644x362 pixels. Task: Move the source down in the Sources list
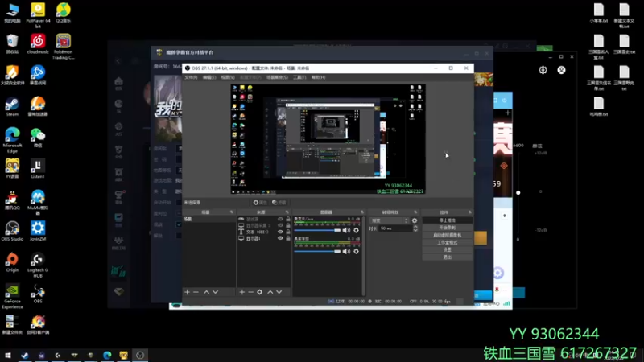click(x=279, y=292)
